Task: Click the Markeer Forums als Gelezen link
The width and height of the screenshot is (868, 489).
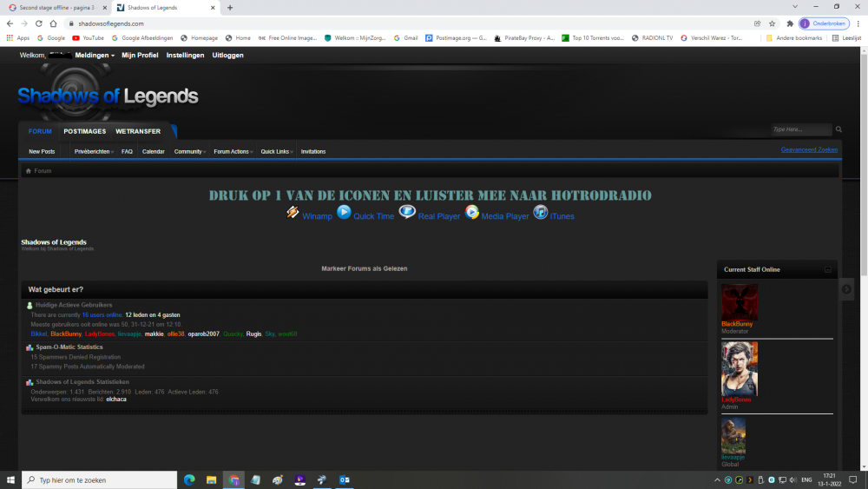Action: [364, 269]
